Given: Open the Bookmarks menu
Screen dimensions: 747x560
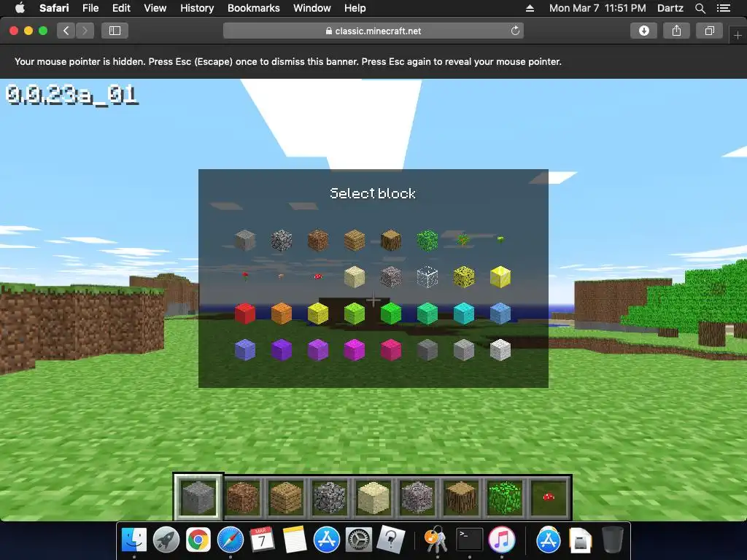Looking at the screenshot, I should click(x=253, y=8).
